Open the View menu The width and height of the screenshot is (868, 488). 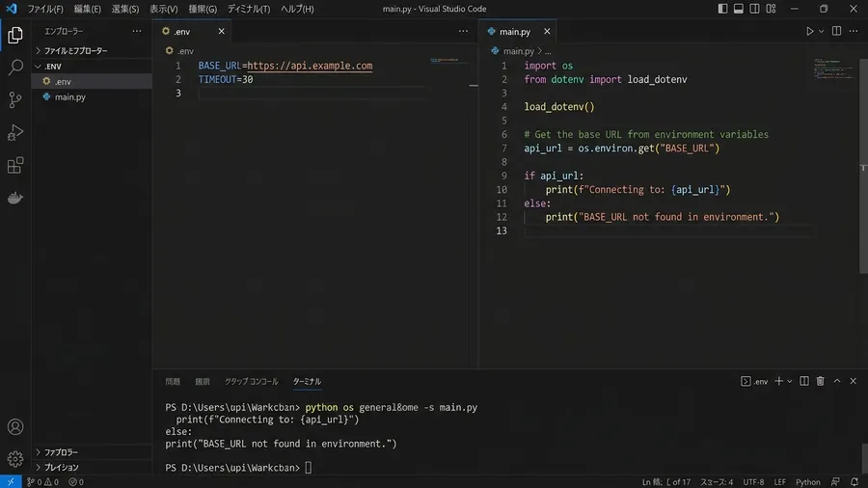tap(163, 9)
